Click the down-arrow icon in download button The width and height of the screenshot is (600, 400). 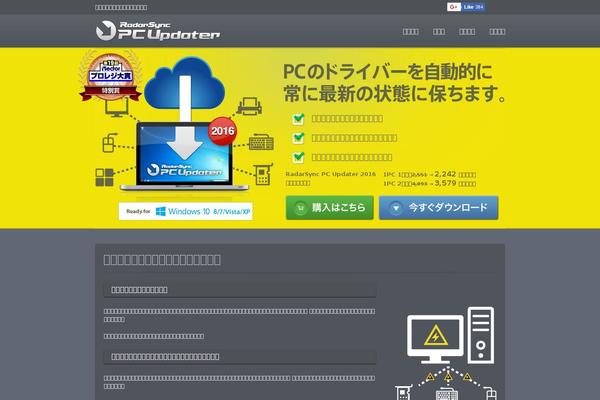point(396,208)
